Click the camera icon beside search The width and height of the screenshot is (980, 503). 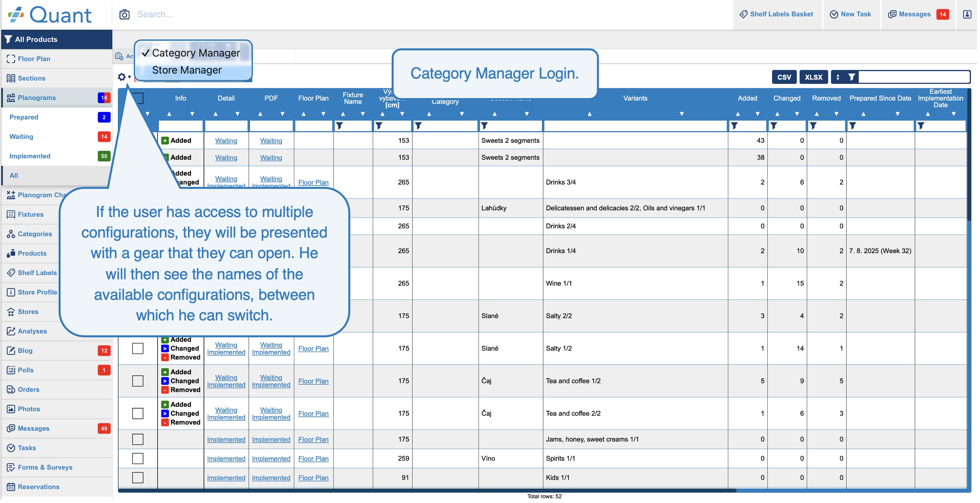[x=124, y=15]
